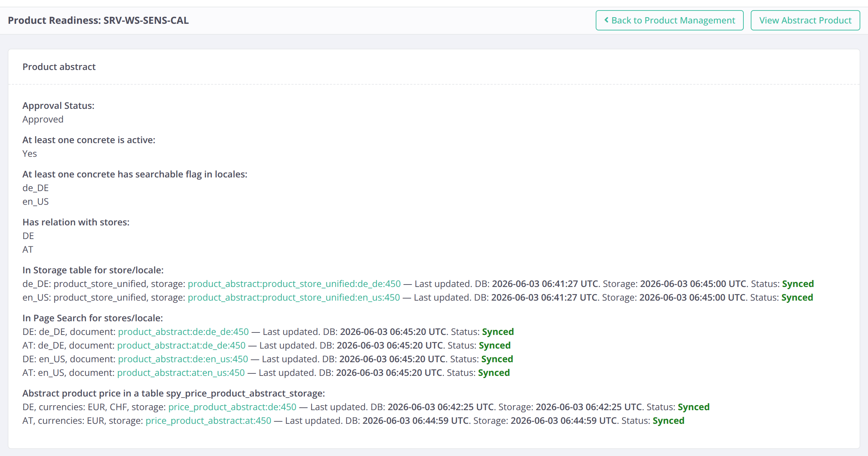Click storage timestamp 06:45:00 UTC on the de_DE row
Viewport: 868px width, 456px height.
point(693,283)
